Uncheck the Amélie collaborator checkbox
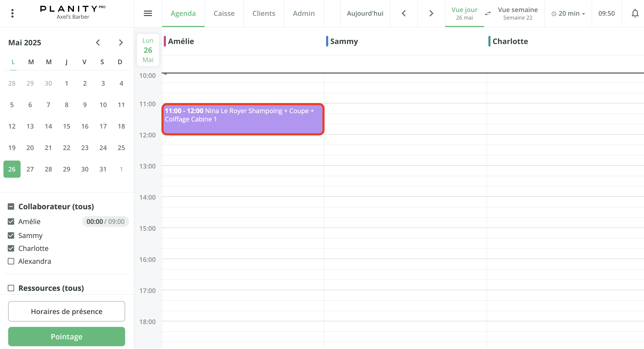The width and height of the screenshot is (644, 349). pyautogui.click(x=11, y=222)
